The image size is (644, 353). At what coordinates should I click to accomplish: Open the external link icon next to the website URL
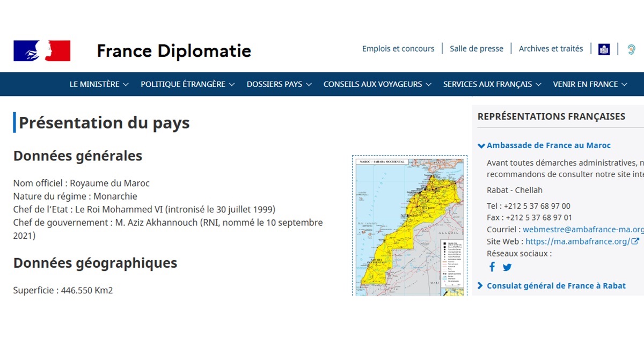click(635, 241)
